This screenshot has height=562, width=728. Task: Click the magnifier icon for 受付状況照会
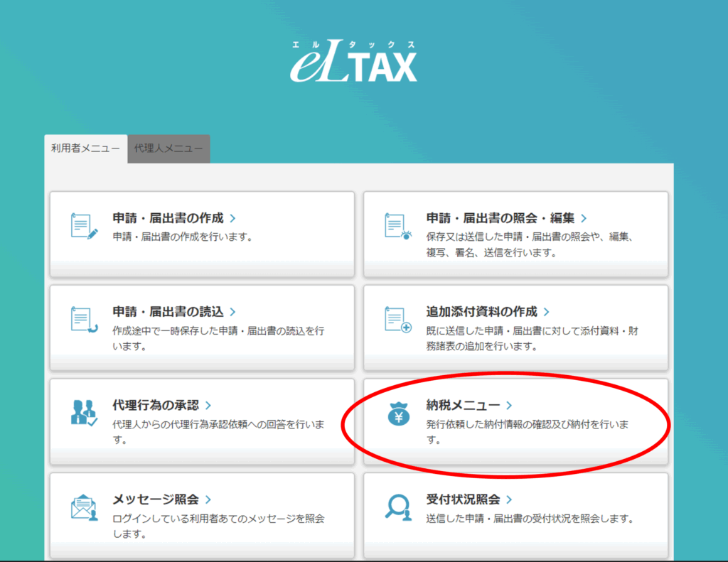tap(398, 507)
